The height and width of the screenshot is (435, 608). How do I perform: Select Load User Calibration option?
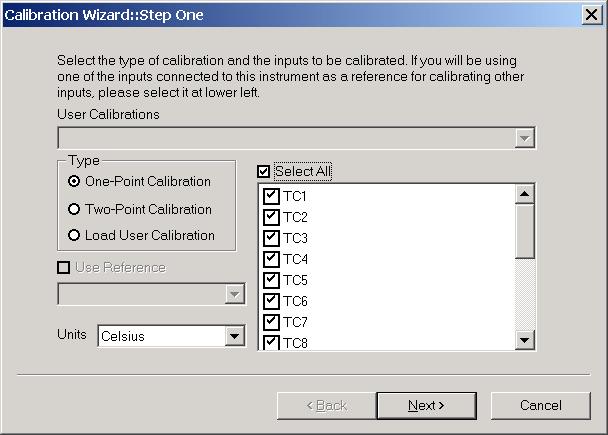(x=74, y=235)
